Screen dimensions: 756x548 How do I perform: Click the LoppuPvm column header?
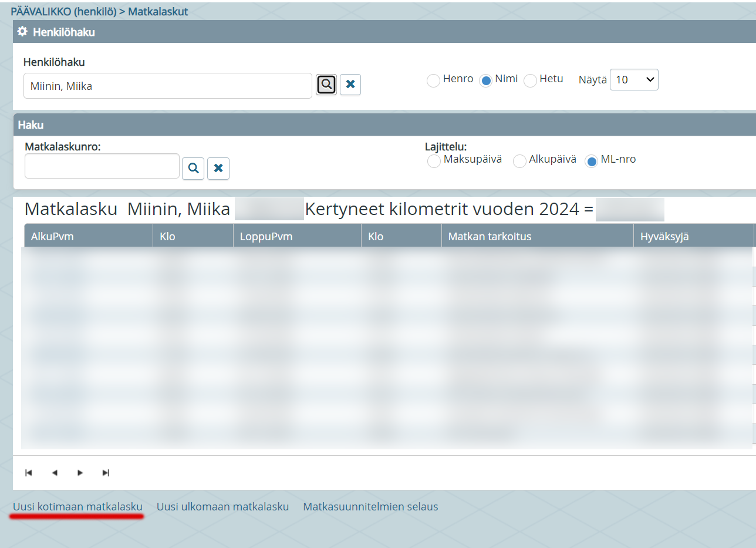(x=297, y=236)
